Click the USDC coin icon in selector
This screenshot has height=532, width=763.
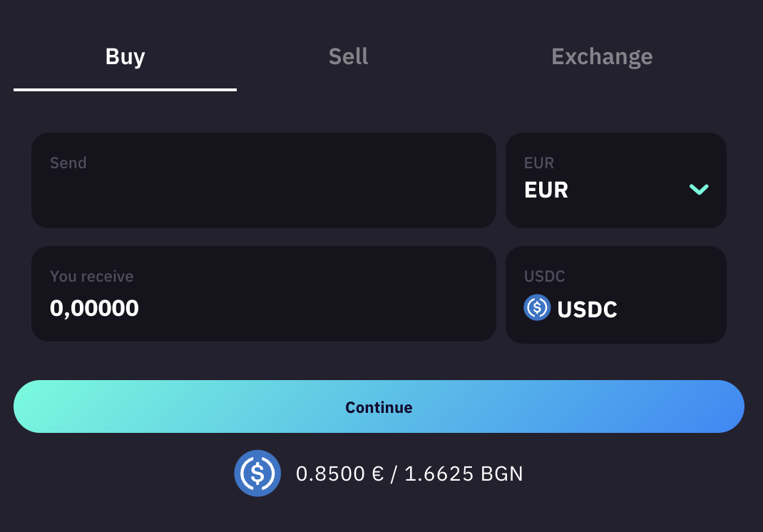(x=537, y=308)
